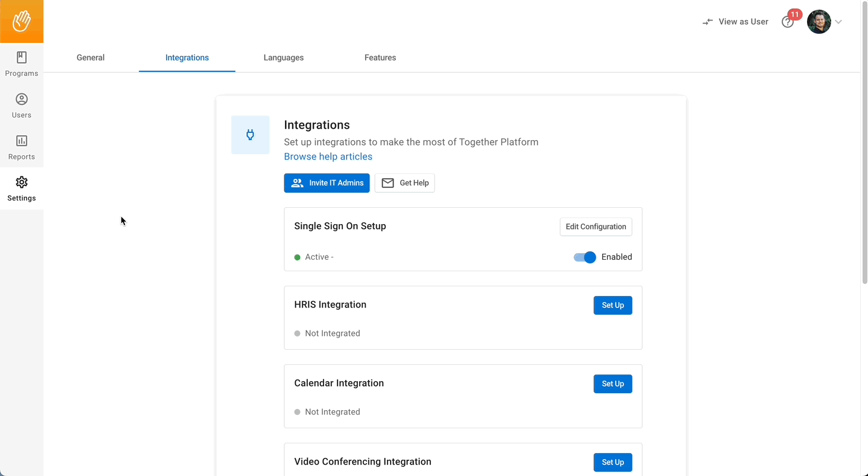
Task: Switch to the General tab
Action: coord(91,58)
